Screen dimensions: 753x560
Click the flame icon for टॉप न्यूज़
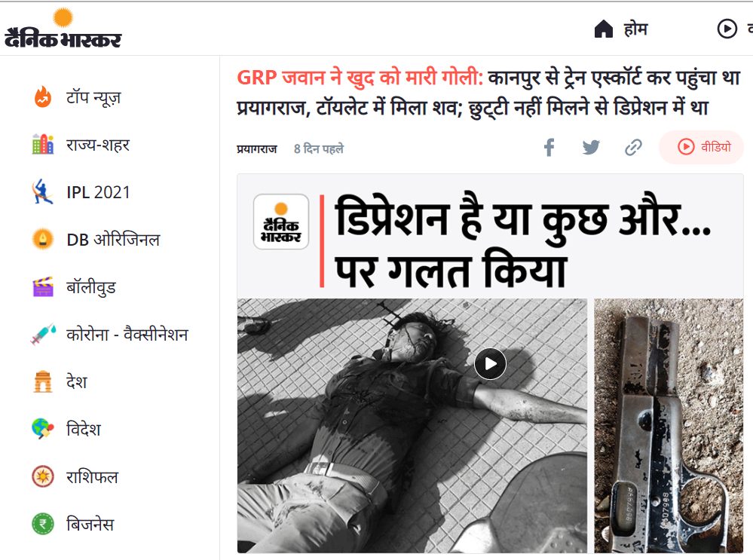pyautogui.click(x=43, y=97)
